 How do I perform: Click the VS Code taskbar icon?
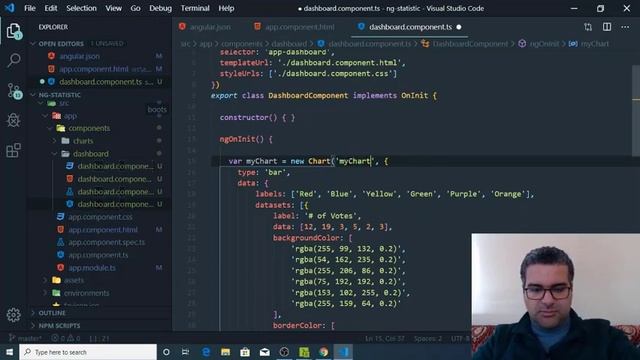point(343,352)
